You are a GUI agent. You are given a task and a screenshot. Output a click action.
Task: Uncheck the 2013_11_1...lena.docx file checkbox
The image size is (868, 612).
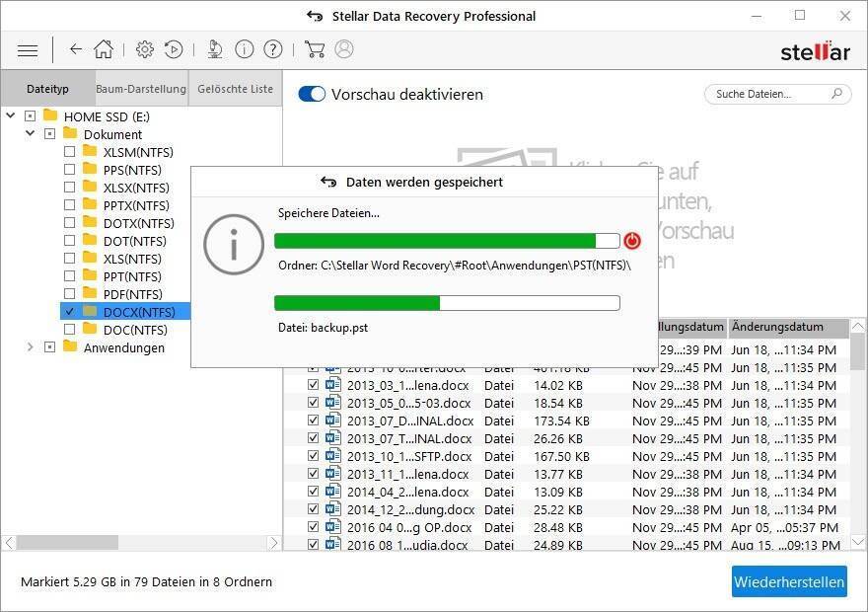pyautogui.click(x=314, y=474)
